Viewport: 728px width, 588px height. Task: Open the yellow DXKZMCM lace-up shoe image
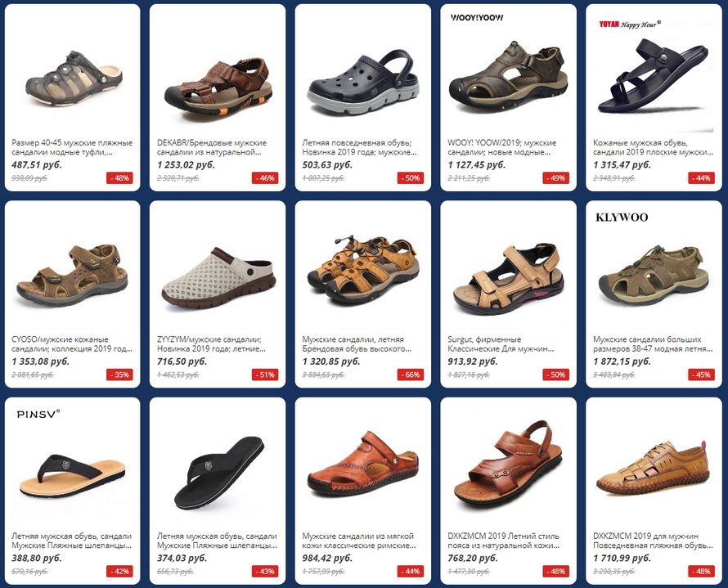[x=653, y=467]
